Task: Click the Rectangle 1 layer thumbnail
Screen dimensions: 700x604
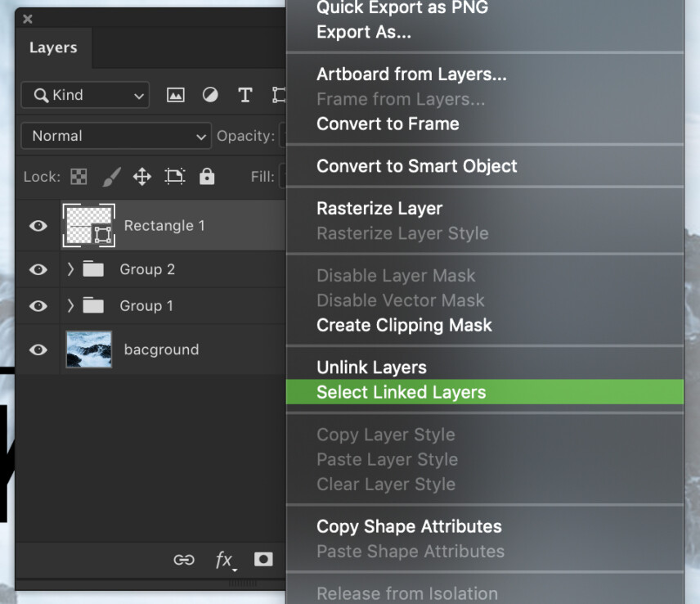Action: pos(88,225)
